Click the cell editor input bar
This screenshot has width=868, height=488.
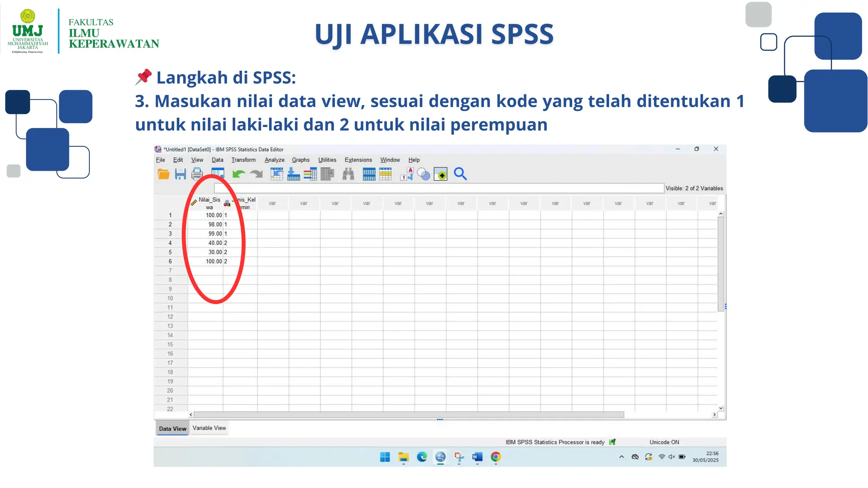pyautogui.click(x=439, y=188)
